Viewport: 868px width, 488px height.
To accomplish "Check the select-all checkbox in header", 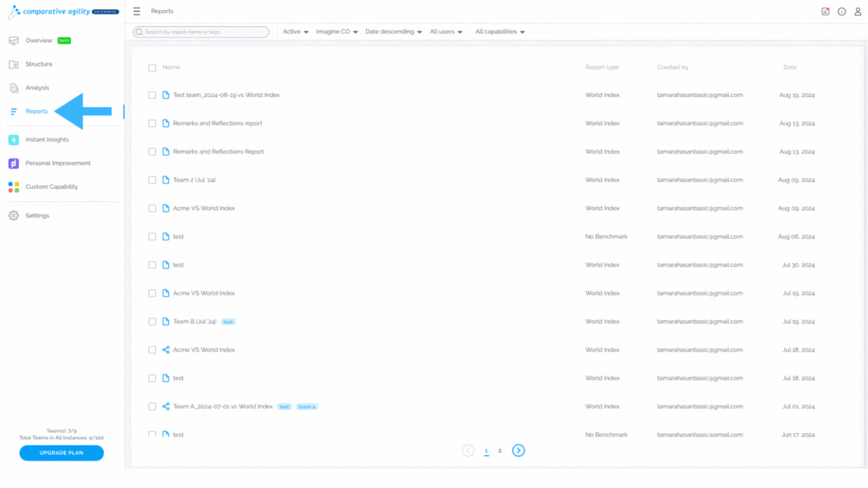I will pyautogui.click(x=152, y=68).
